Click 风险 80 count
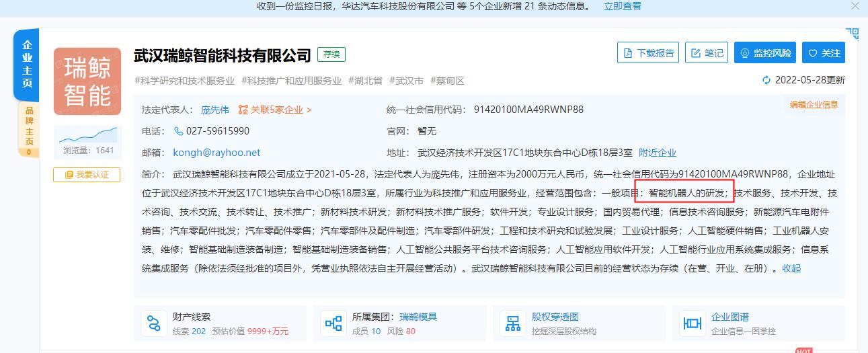The height and width of the screenshot is (353, 868). click(401, 331)
